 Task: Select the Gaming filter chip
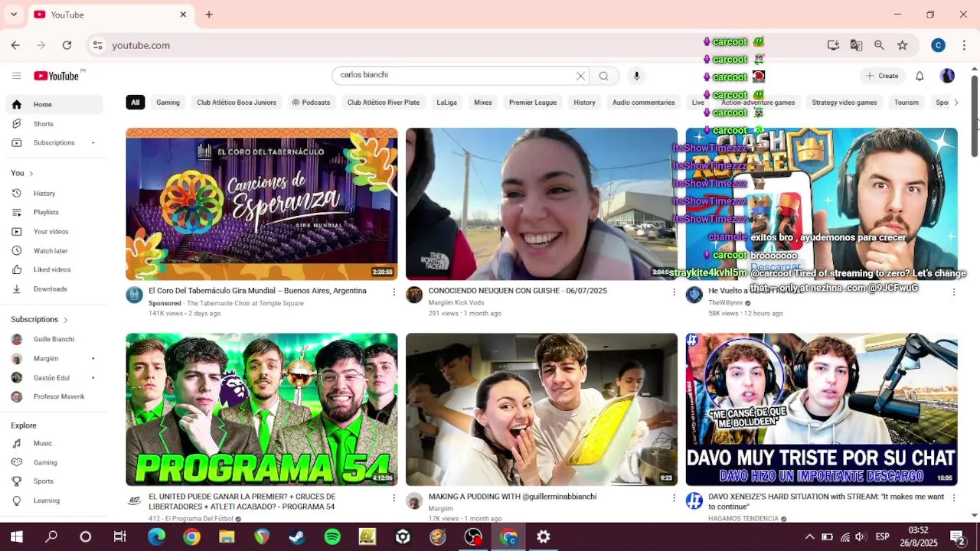pyautogui.click(x=168, y=103)
